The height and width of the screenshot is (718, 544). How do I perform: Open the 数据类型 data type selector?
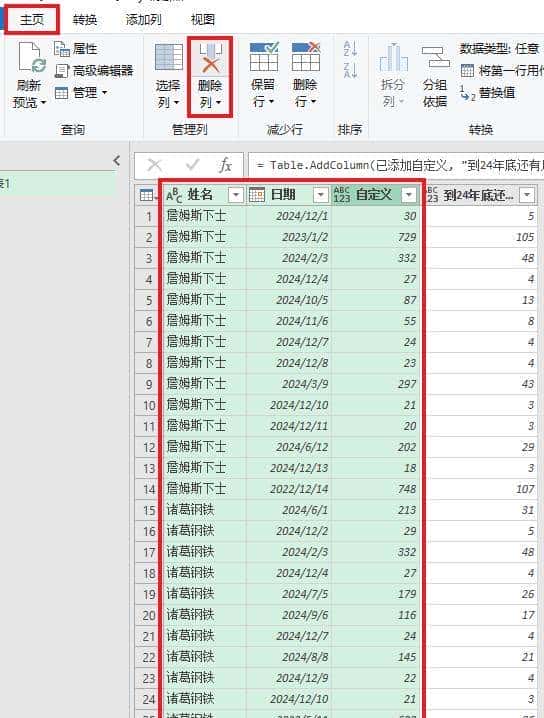click(500, 49)
